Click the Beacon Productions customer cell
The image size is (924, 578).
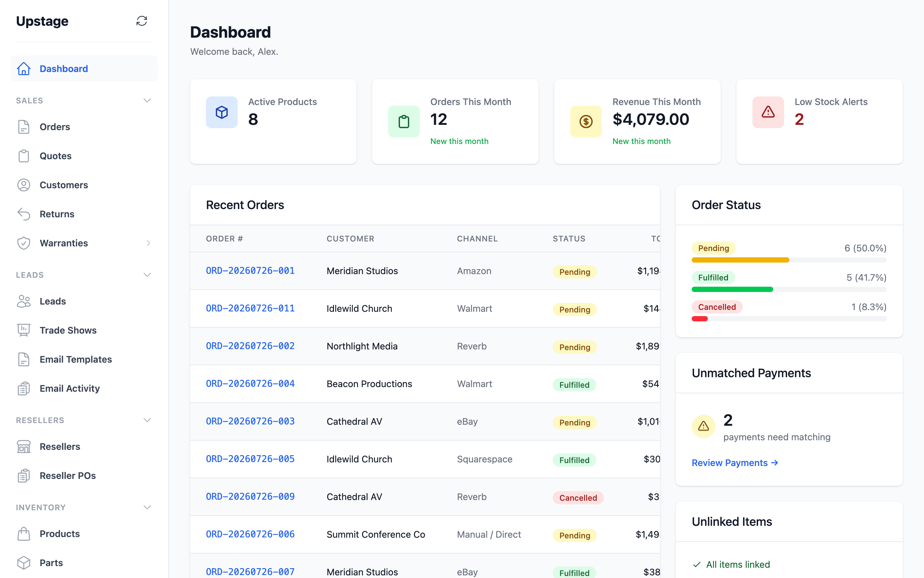(369, 384)
